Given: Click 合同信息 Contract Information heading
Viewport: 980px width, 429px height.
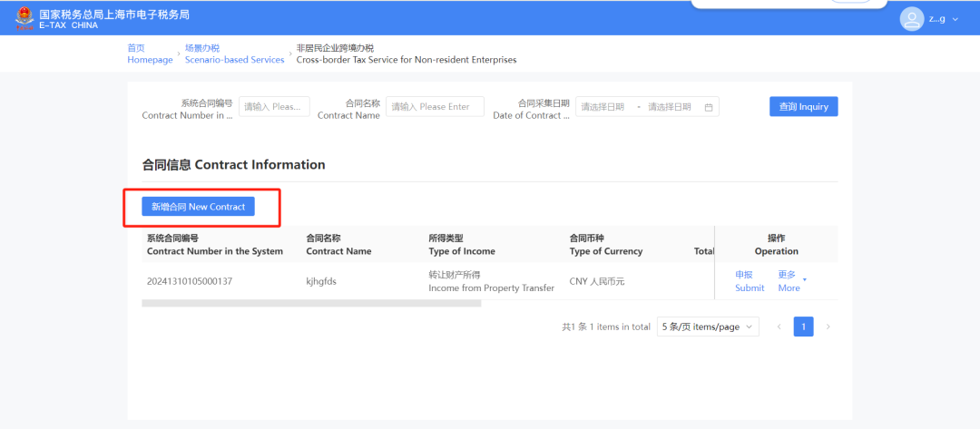Looking at the screenshot, I should [234, 165].
